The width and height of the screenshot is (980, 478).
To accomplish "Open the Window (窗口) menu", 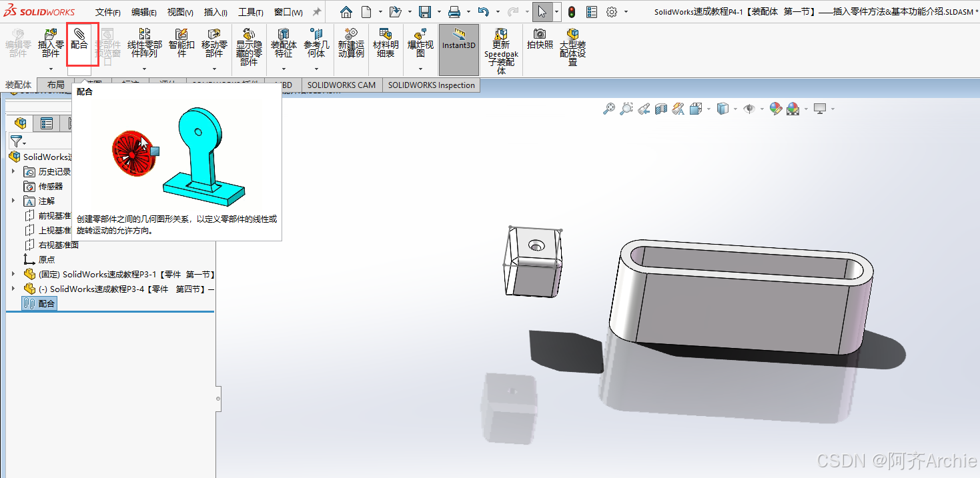I will [x=288, y=13].
